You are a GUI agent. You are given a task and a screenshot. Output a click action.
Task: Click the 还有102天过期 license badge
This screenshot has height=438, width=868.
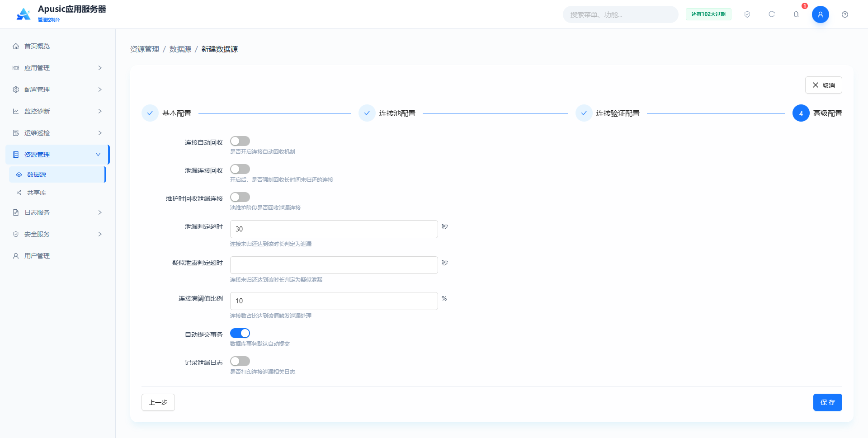pos(708,14)
